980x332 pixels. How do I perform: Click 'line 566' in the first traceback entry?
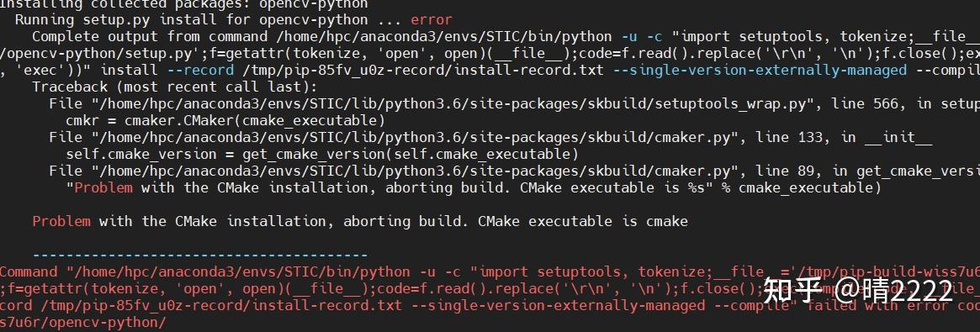tap(789, 103)
